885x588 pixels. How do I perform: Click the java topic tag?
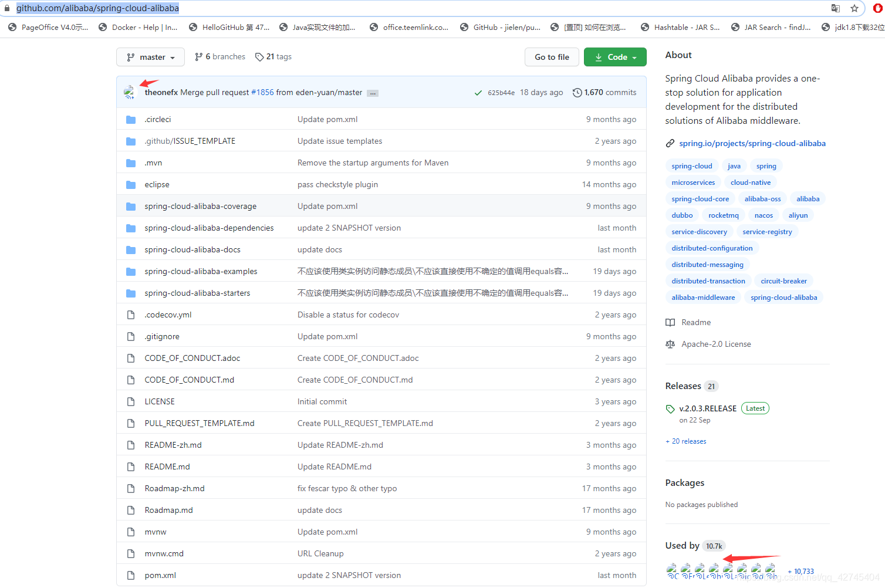734,166
